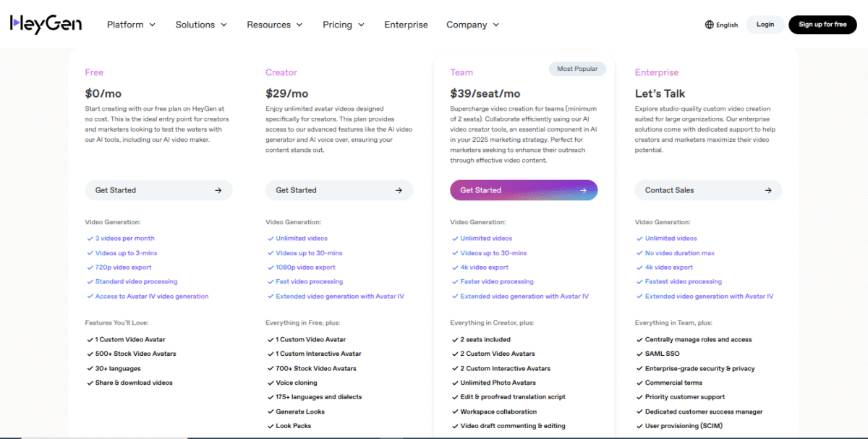868x439 pixels.
Task: Click the arrow icon inside Contact Sales
Action: [x=767, y=189]
